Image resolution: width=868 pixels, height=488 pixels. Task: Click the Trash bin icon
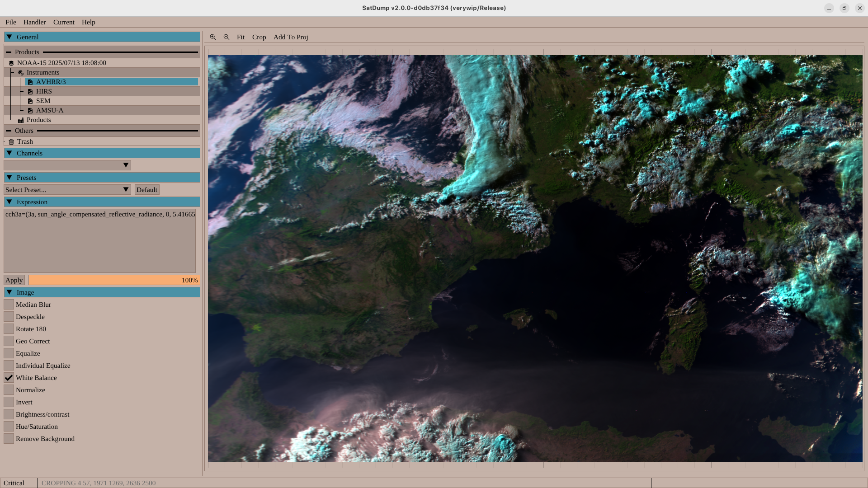[11, 142]
